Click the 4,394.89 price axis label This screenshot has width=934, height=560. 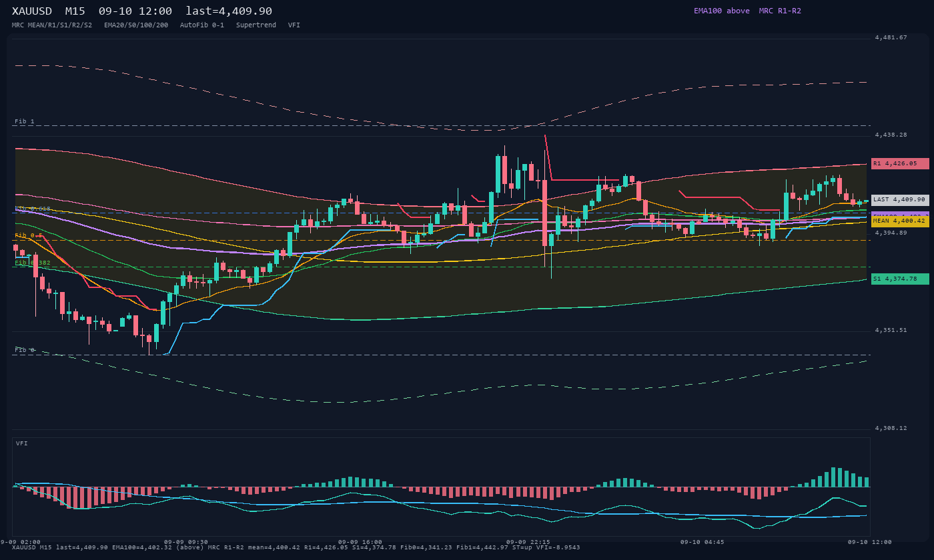point(891,233)
